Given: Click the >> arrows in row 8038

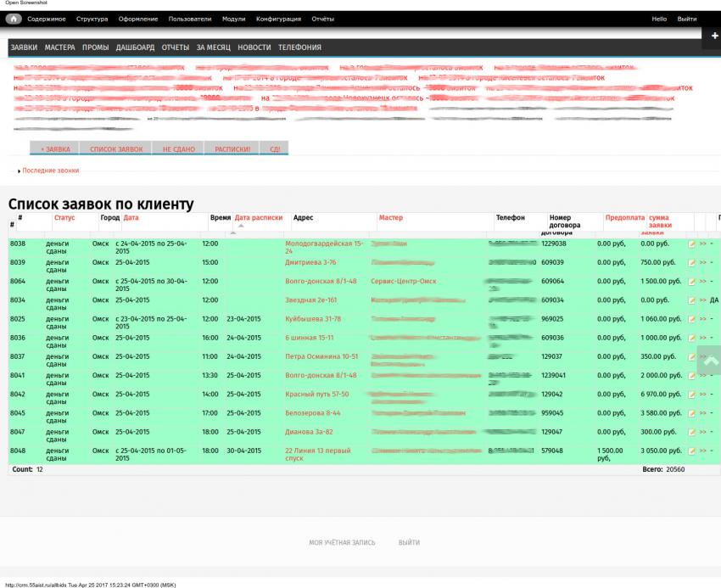Looking at the screenshot, I should (x=702, y=244).
